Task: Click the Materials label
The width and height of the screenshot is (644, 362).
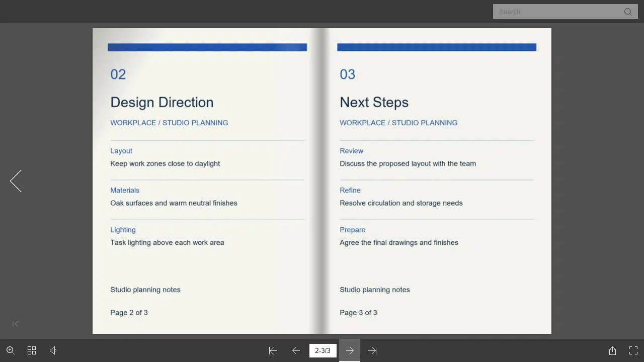Action: 125,190
